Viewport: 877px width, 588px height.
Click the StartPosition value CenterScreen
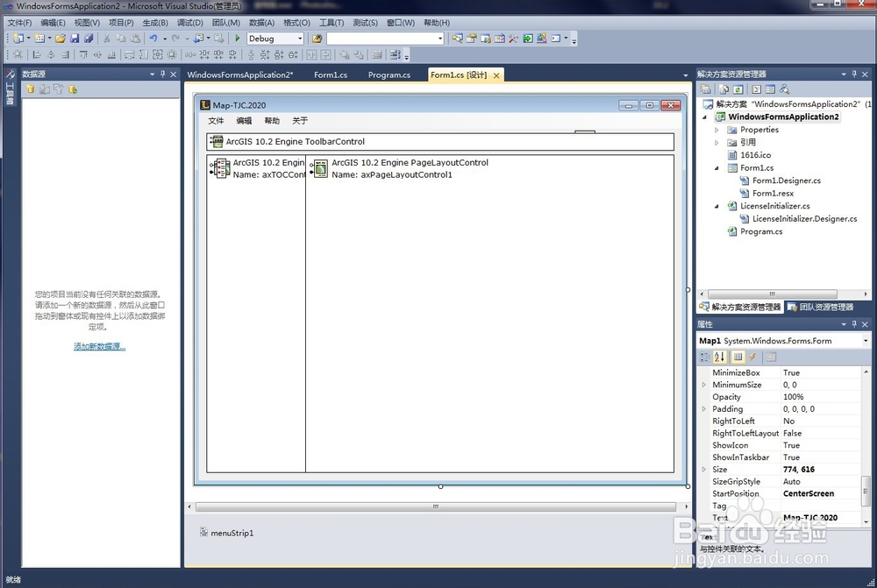[x=809, y=493]
